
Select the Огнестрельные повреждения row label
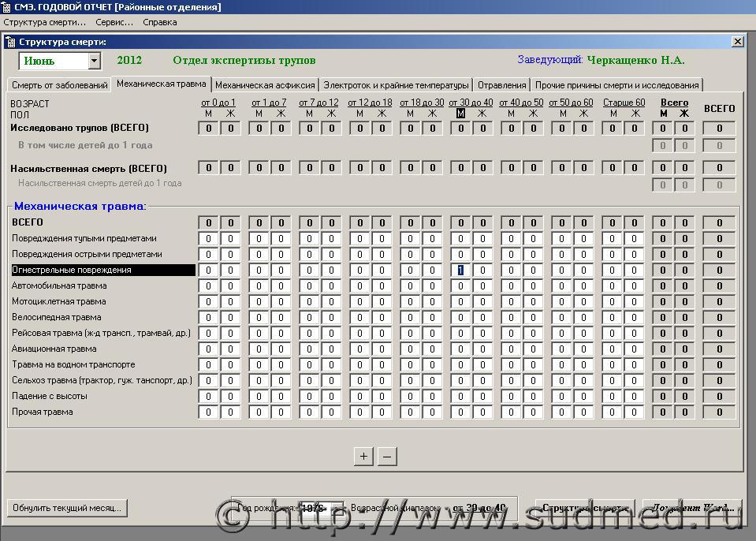(102, 270)
